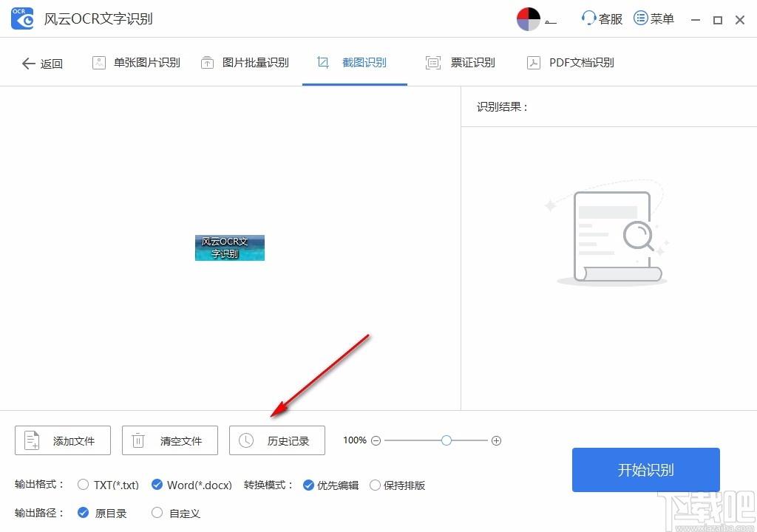Open the user avatar profile
The image size is (757, 532).
[528, 18]
